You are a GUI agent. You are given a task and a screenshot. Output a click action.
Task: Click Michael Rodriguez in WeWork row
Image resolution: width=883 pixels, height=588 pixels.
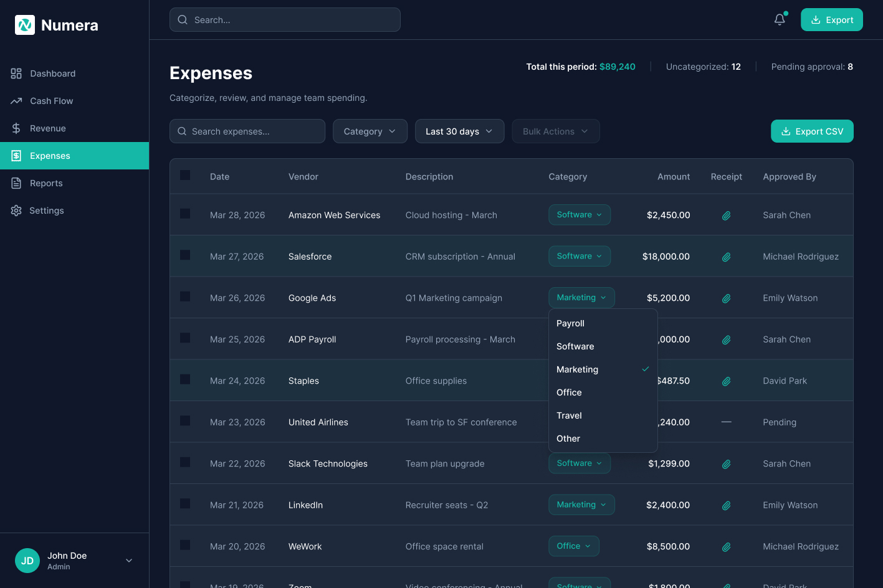tap(801, 547)
